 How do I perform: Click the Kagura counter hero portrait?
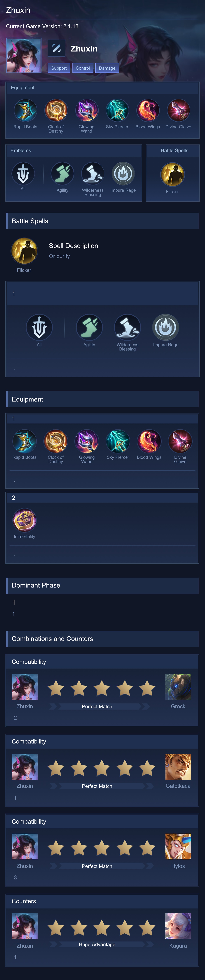tap(178, 926)
